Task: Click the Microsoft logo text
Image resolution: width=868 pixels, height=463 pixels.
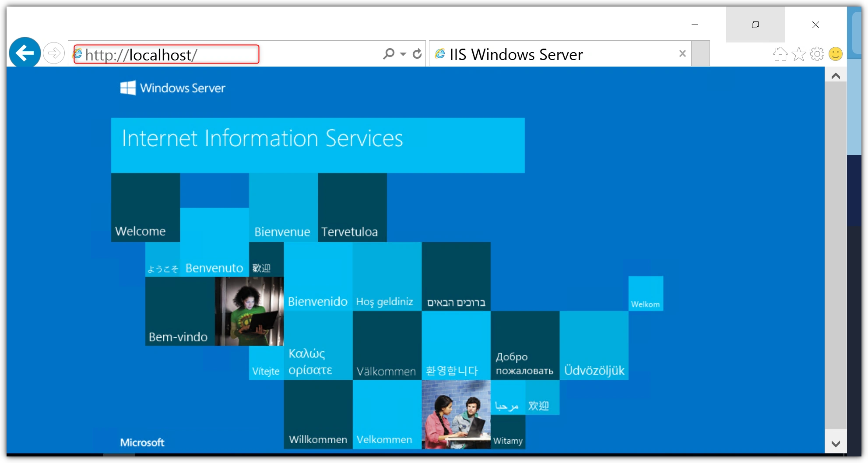Action: coord(142,442)
